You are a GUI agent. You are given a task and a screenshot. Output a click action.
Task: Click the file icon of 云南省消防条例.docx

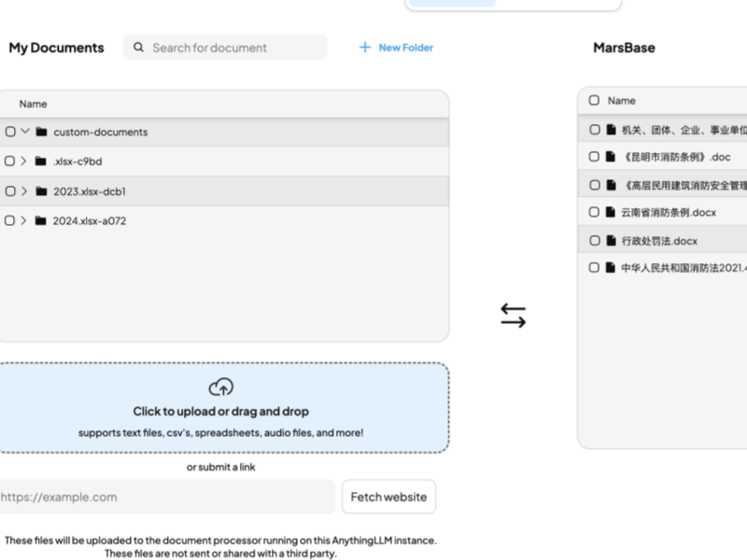coord(611,213)
